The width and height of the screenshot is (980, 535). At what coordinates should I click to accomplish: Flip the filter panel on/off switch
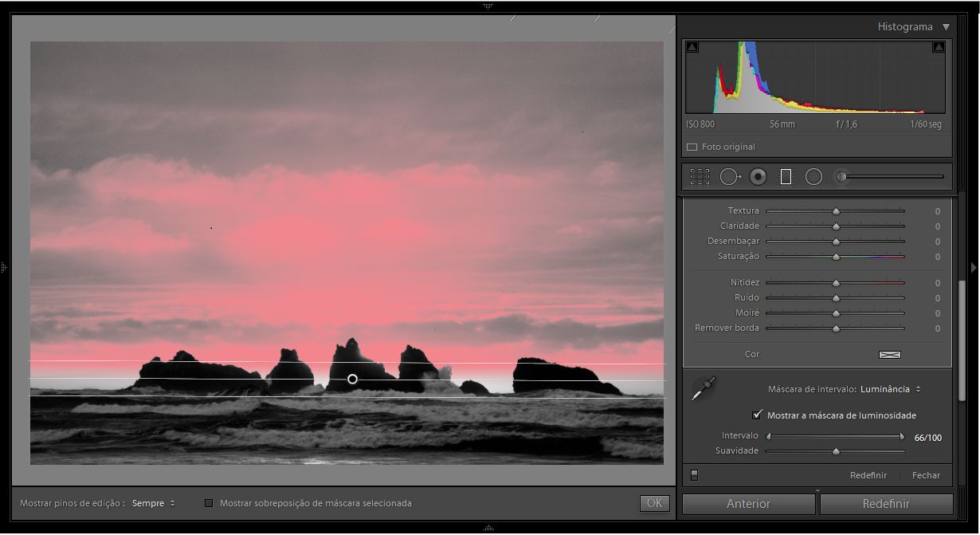tap(694, 475)
